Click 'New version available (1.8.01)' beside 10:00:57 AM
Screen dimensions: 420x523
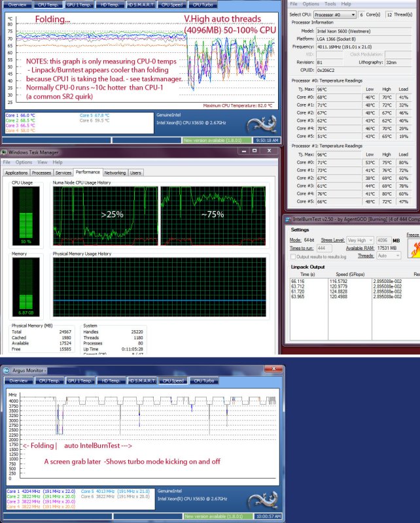tap(218, 516)
